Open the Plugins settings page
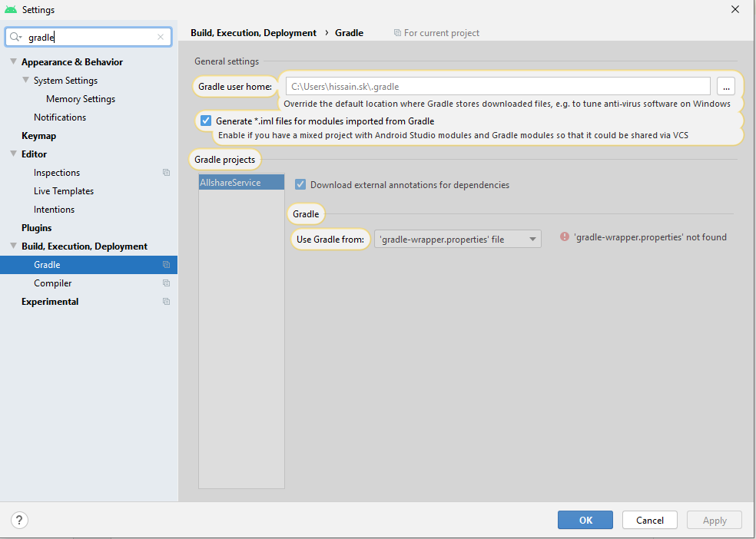 [x=37, y=228]
